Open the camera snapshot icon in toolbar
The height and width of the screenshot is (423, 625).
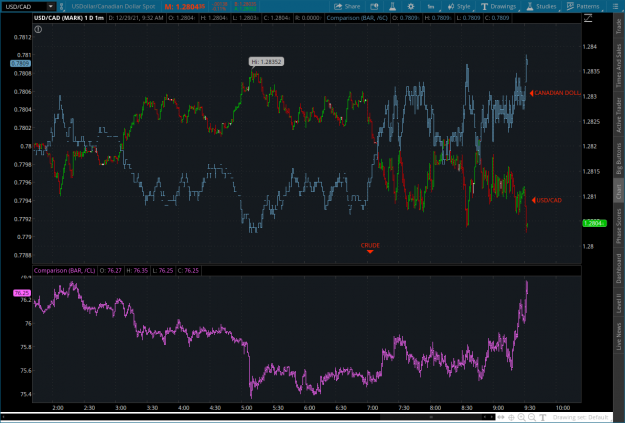coord(374,6)
